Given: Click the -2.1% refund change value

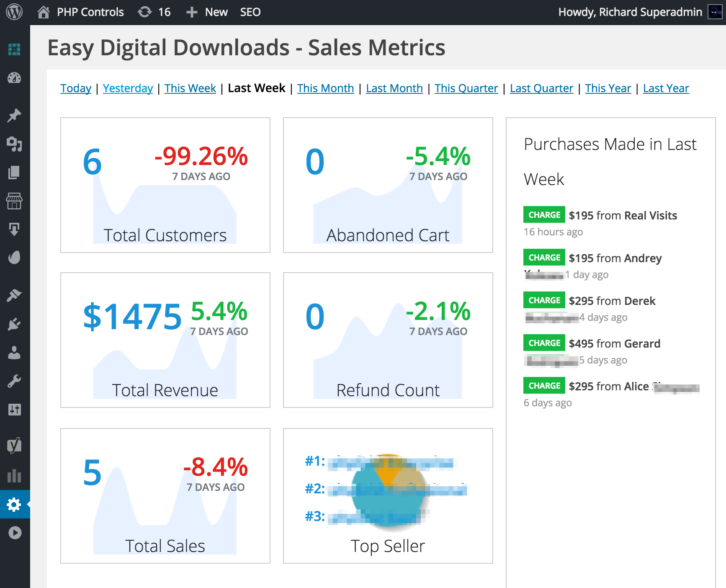Looking at the screenshot, I should point(438,311).
